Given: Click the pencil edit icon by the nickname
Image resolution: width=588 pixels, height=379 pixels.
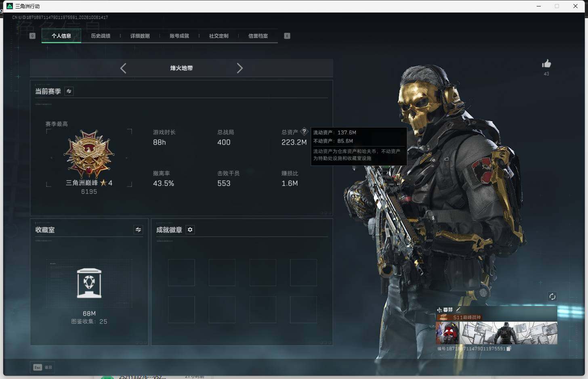Looking at the screenshot, I should [x=458, y=310].
